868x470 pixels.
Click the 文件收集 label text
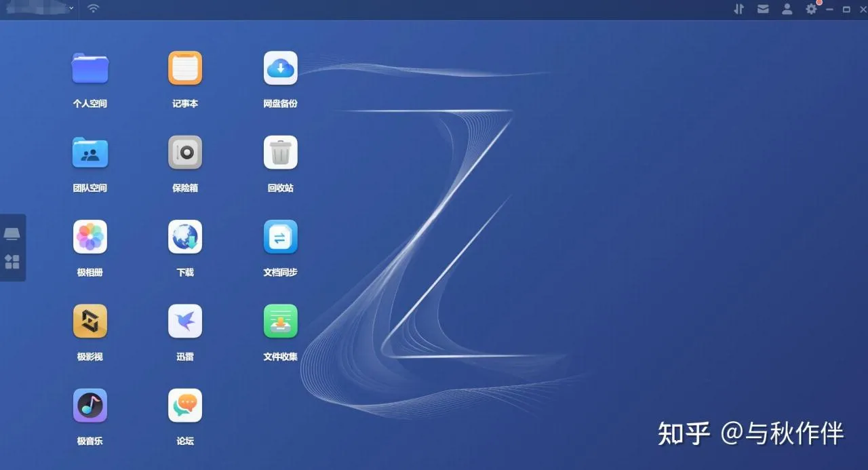point(280,357)
